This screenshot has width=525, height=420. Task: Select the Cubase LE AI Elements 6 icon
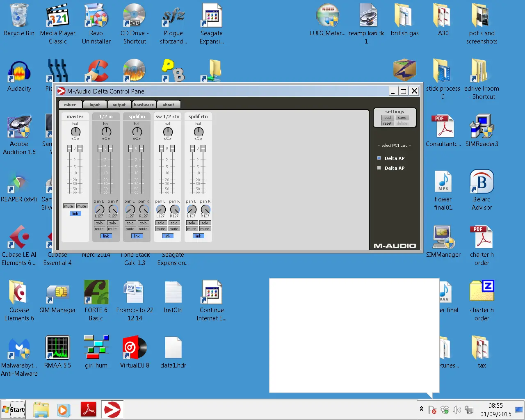click(x=19, y=246)
